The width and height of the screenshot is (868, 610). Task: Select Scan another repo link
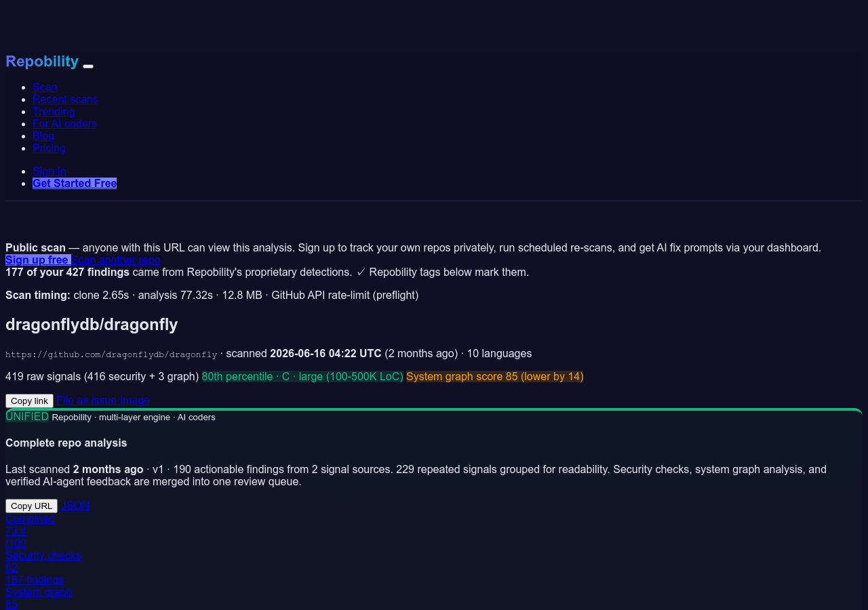click(116, 260)
